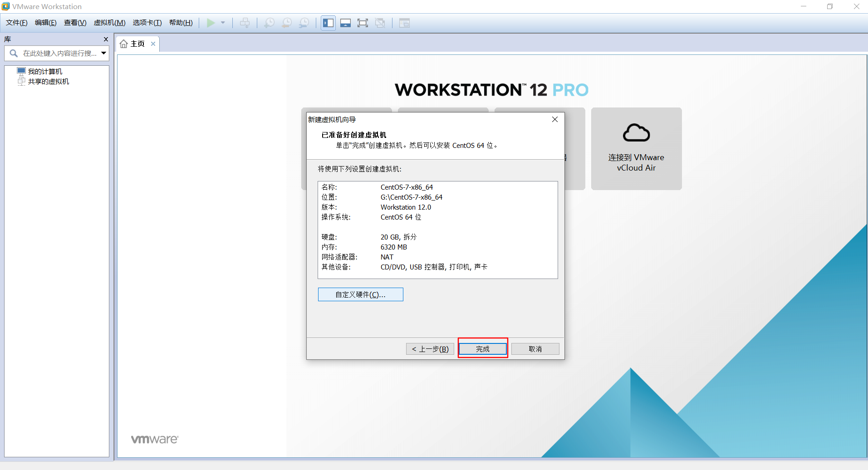Screen dimensions: 868x470
Task: Open the 帮助(H) menu
Action: click(181, 23)
